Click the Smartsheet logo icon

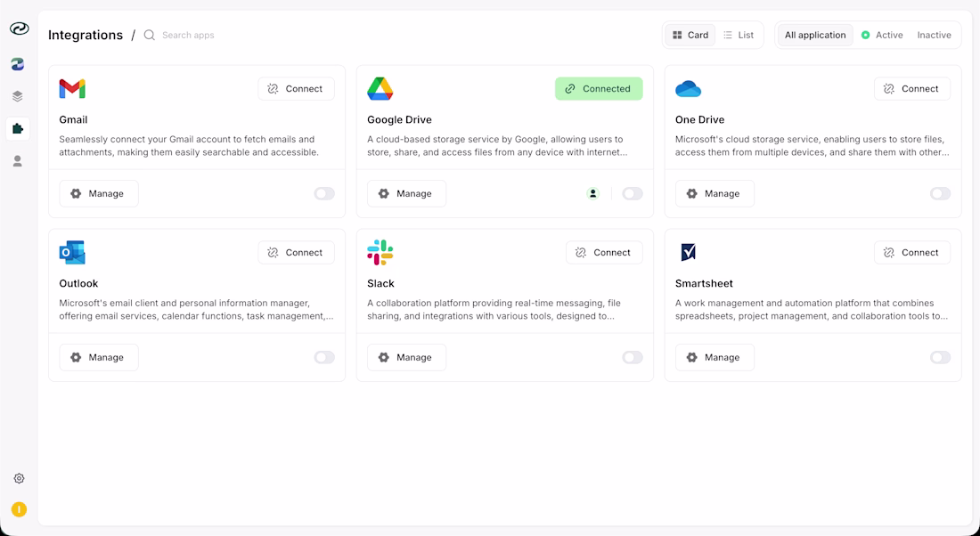[x=688, y=252]
